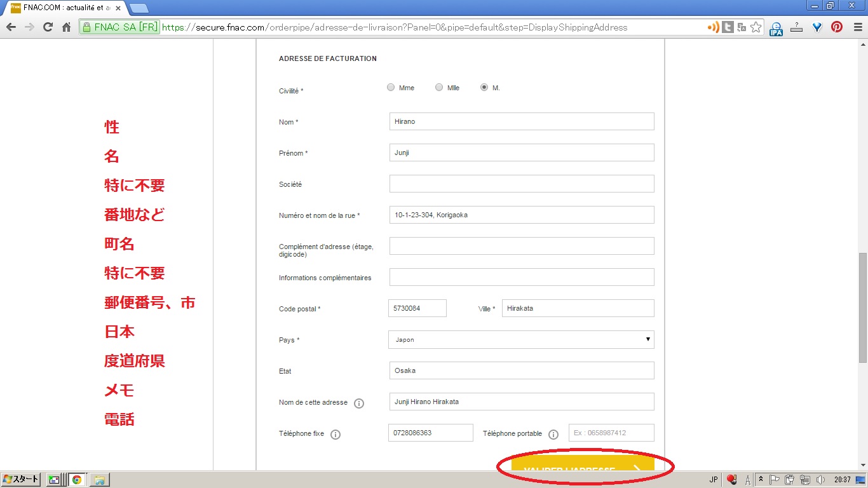
Task: Bookmark this page with the star icon
Action: click(x=756, y=27)
